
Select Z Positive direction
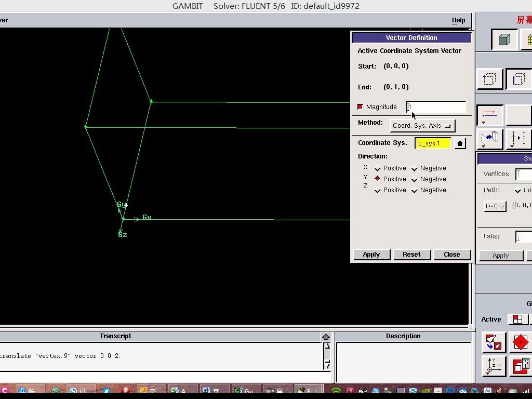coord(378,190)
